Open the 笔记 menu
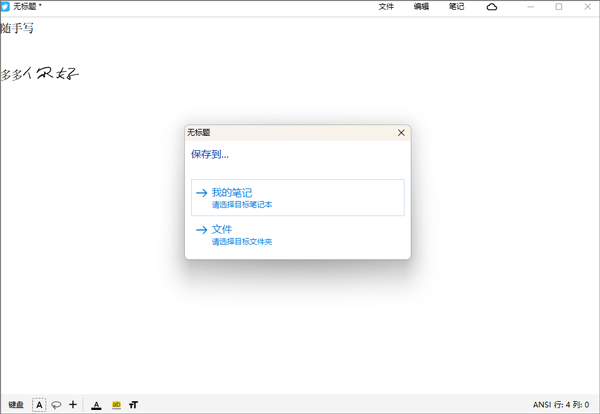Viewport: 600px width, 414px height. 456,7
